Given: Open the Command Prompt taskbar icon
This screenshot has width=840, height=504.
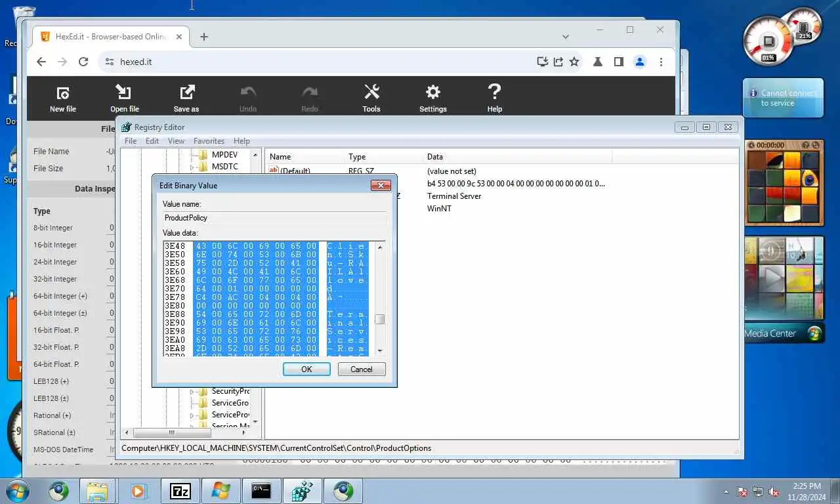Looking at the screenshot, I should [x=261, y=491].
